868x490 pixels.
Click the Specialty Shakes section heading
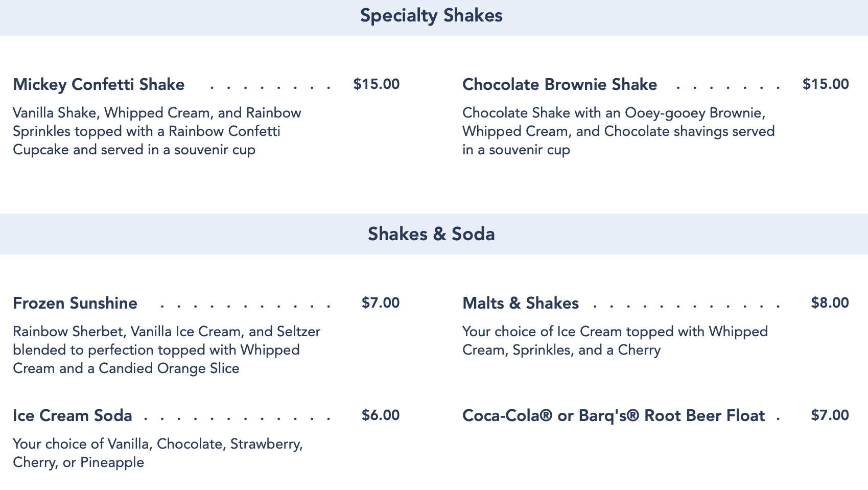431,16
